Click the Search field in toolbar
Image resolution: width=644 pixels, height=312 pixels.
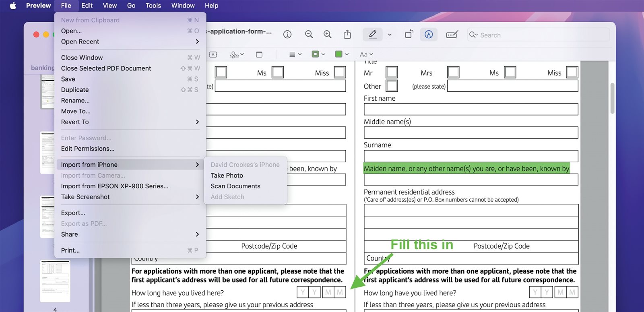click(539, 35)
